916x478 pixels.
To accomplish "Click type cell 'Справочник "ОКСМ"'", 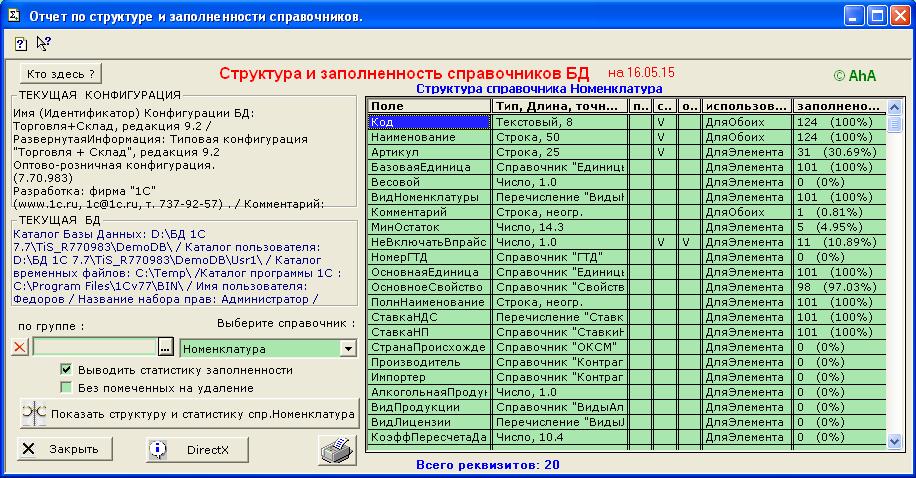I will [x=560, y=347].
